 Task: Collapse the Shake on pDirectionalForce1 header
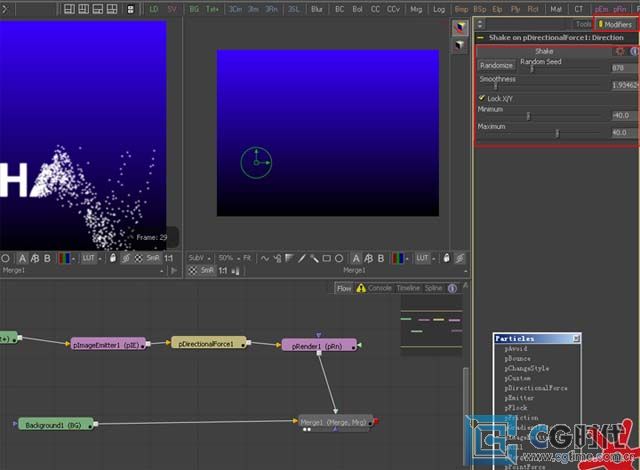tap(480, 38)
